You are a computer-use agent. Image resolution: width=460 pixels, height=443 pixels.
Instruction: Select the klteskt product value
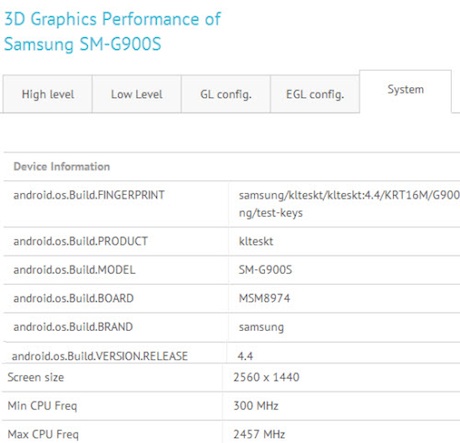256,241
